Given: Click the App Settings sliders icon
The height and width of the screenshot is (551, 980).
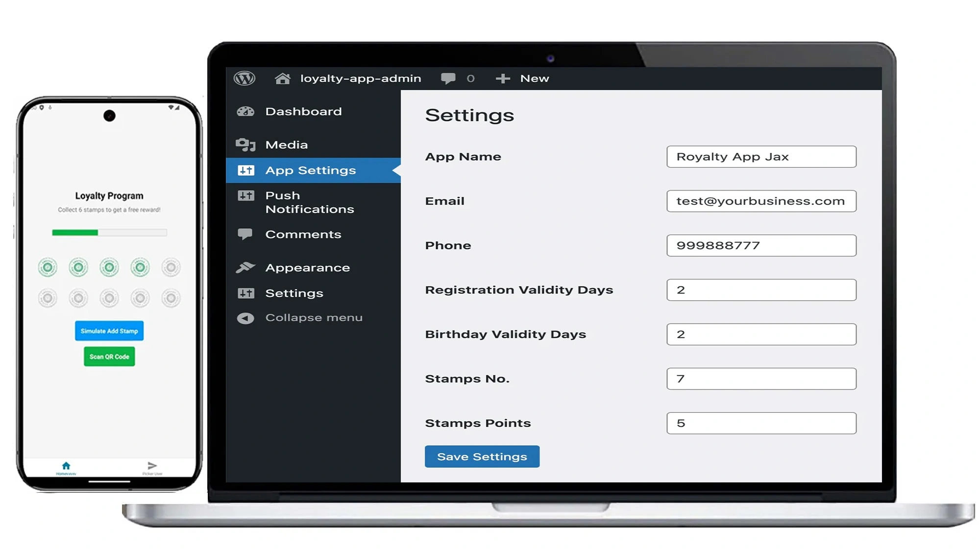Looking at the screenshot, I should tap(246, 170).
